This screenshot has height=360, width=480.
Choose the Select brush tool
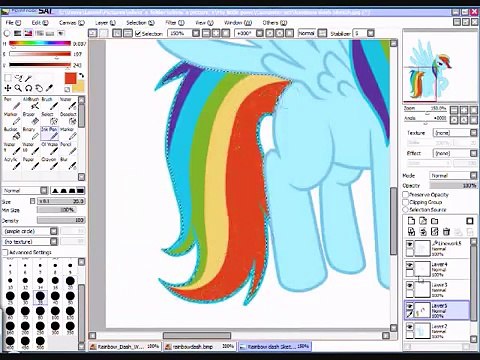pos(49,119)
